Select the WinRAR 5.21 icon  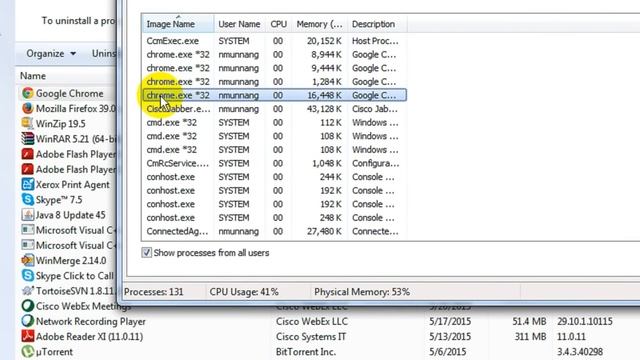[x=28, y=139]
